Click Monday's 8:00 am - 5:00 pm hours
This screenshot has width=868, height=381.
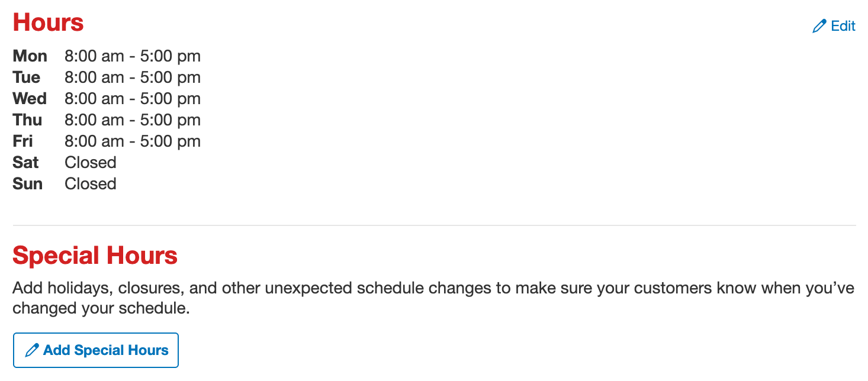point(133,56)
